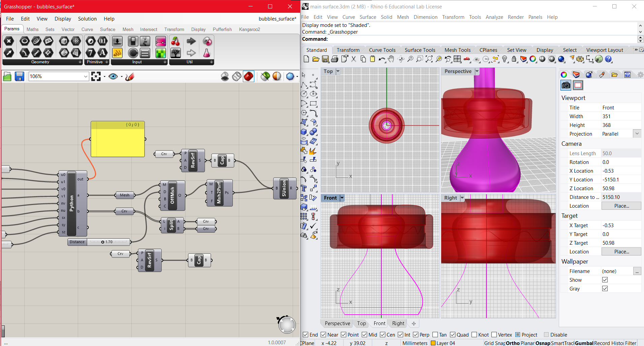Image resolution: width=644 pixels, height=346 pixels.
Task: Click the Lock padlock icon in Rhino
Action: (514, 59)
